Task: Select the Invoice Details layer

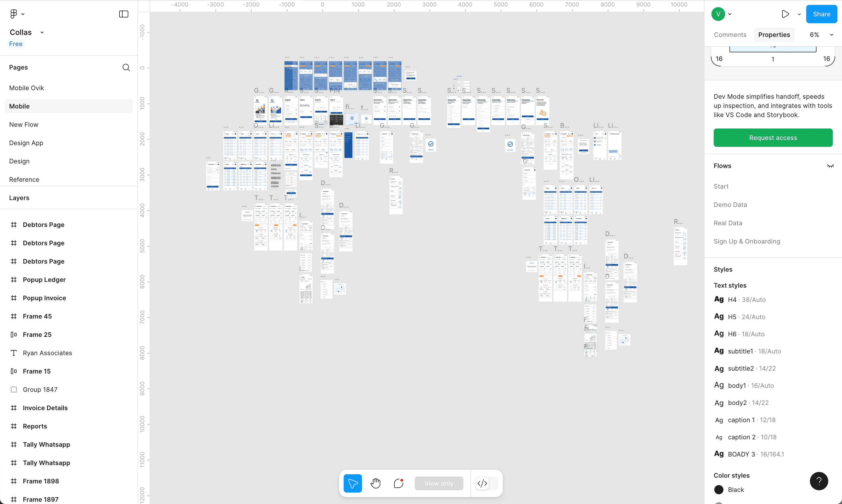Action: click(x=45, y=408)
